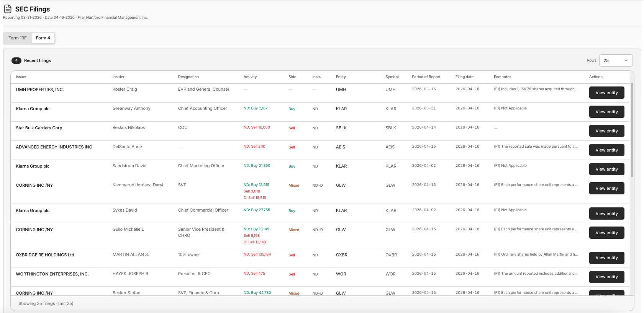Click activity ND: Buy 27,755

pyautogui.click(x=257, y=210)
